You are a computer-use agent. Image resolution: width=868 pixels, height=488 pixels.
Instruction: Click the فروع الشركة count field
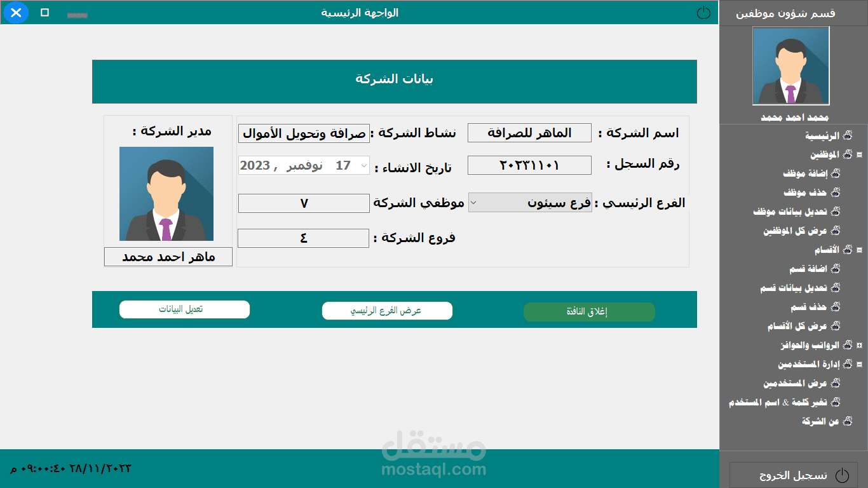tap(303, 238)
